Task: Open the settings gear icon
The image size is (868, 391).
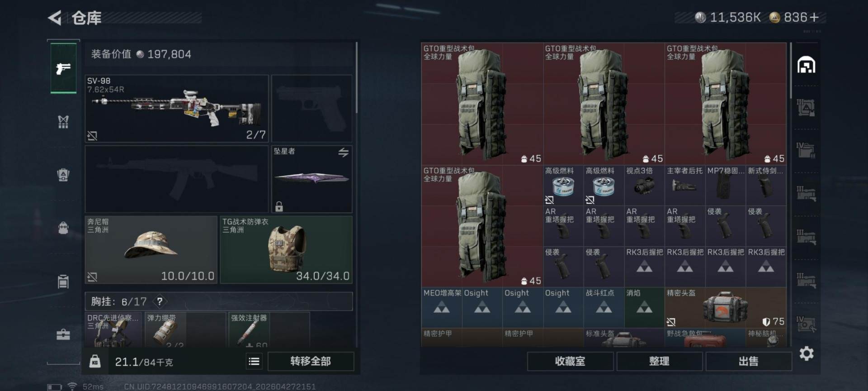Action: click(807, 353)
